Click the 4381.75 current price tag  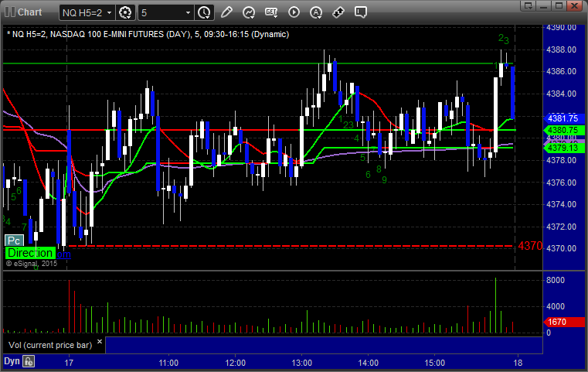563,118
